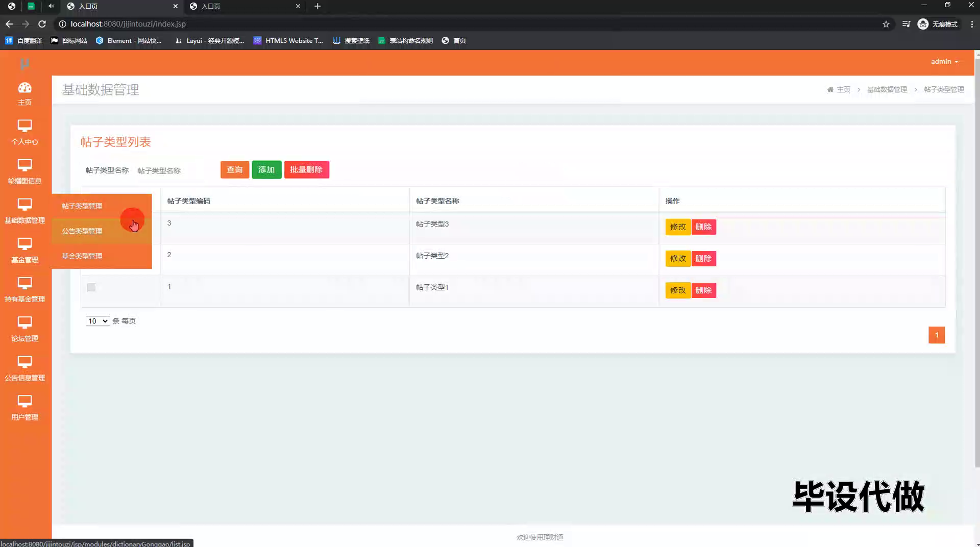Click the 批量删除 button
This screenshot has height=547, width=980.
point(306,170)
